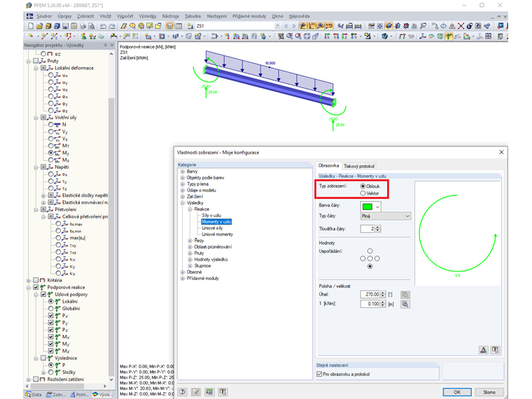The image size is (532, 399).
Task: Open the Typ čáry Plná dropdown
Action: [x=386, y=216]
